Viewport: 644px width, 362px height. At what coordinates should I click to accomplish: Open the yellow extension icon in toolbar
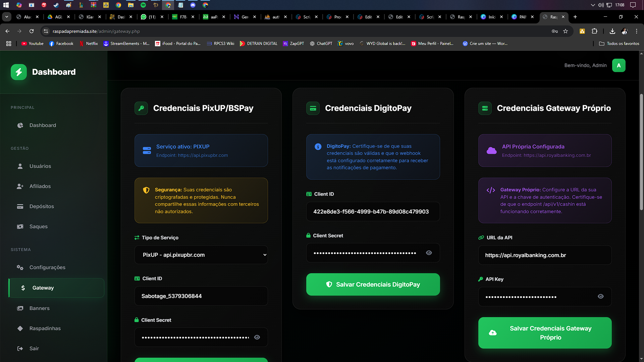pos(582,31)
